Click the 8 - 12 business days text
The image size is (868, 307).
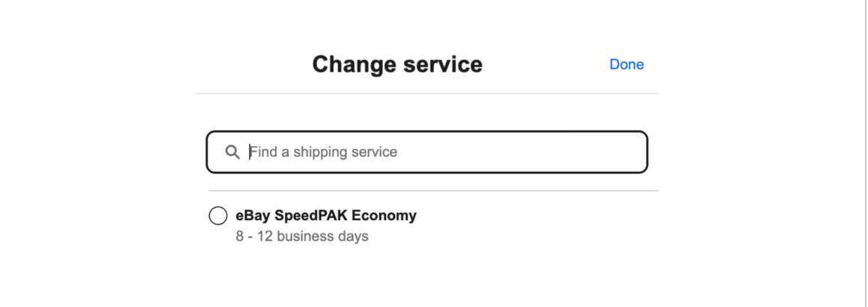pos(301,237)
